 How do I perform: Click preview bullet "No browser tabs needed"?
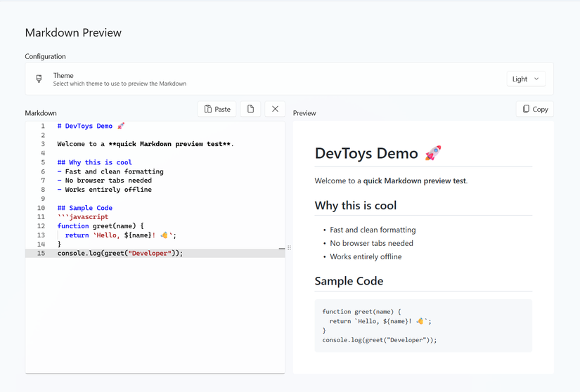point(371,243)
